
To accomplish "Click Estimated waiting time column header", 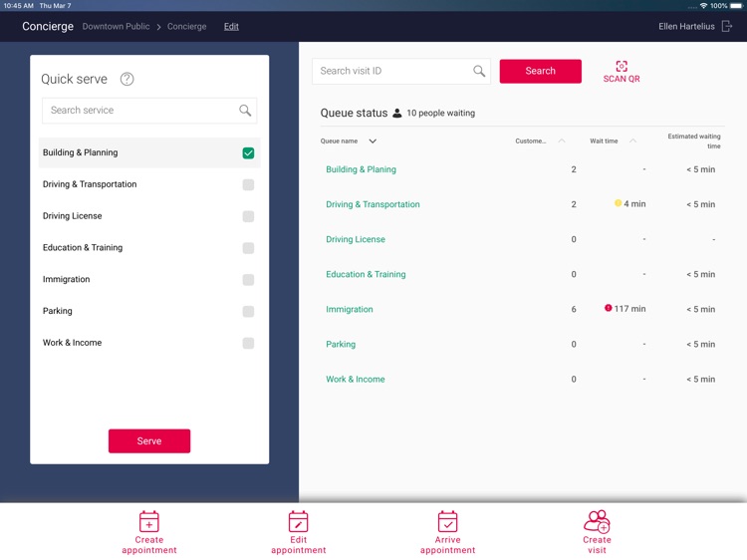I will [694, 141].
